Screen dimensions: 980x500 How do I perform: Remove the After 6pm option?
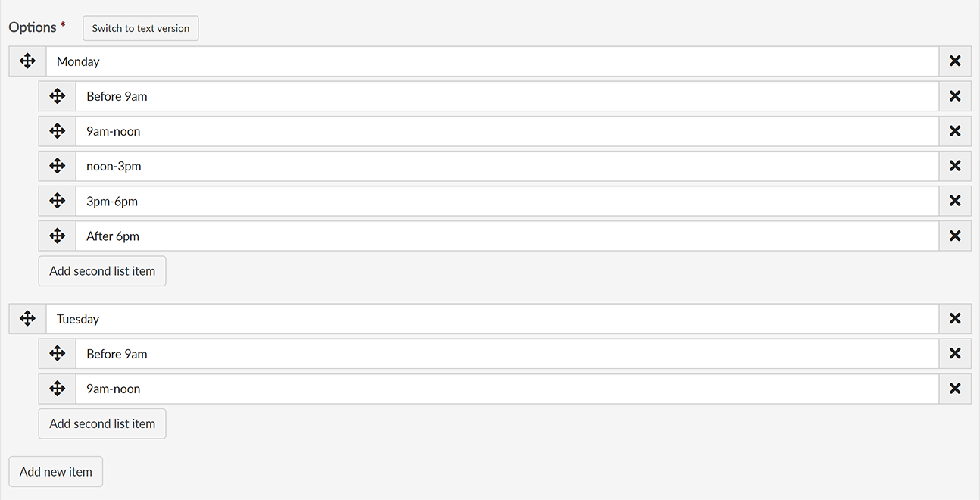pos(955,236)
